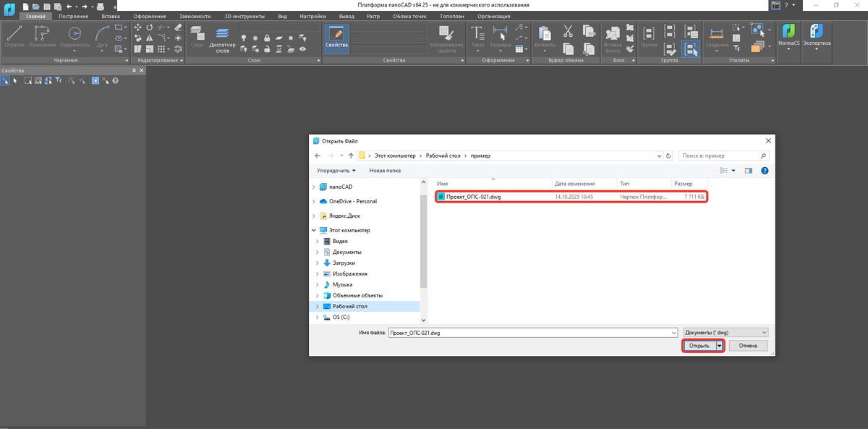Switch to the Облака точек ribbon tab
868x429 pixels.
coord(410,16)
